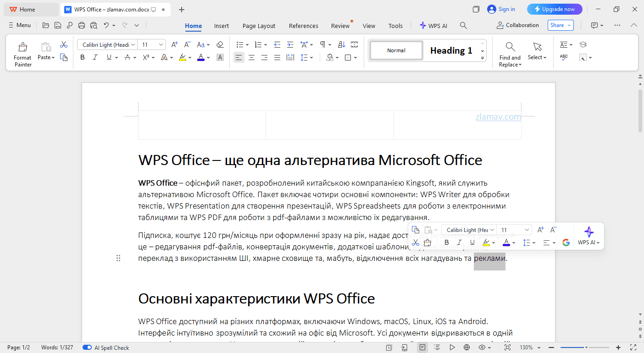Run spell check with the ABC icon
This screenshot has width=644, height=353.
tap(564, 57)
